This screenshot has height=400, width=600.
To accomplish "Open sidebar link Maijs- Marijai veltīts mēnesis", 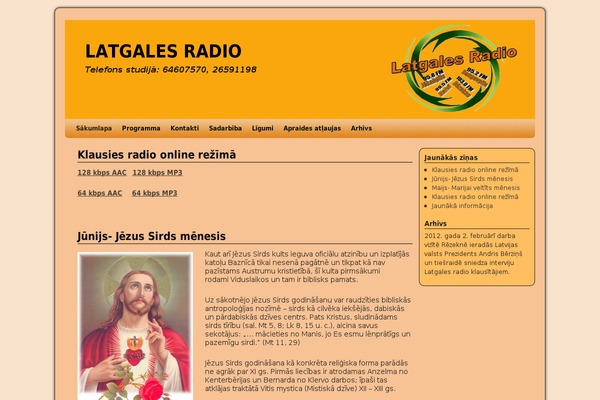I will (476, 188).
